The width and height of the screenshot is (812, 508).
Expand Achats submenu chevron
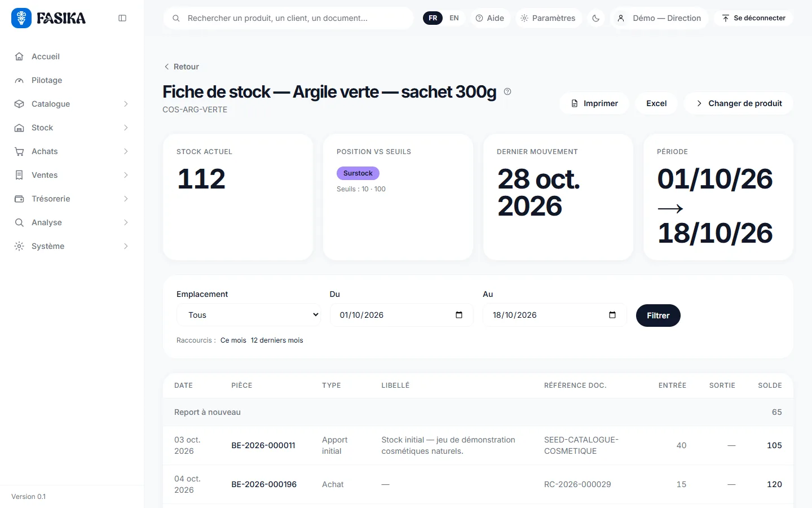[126, 151]
